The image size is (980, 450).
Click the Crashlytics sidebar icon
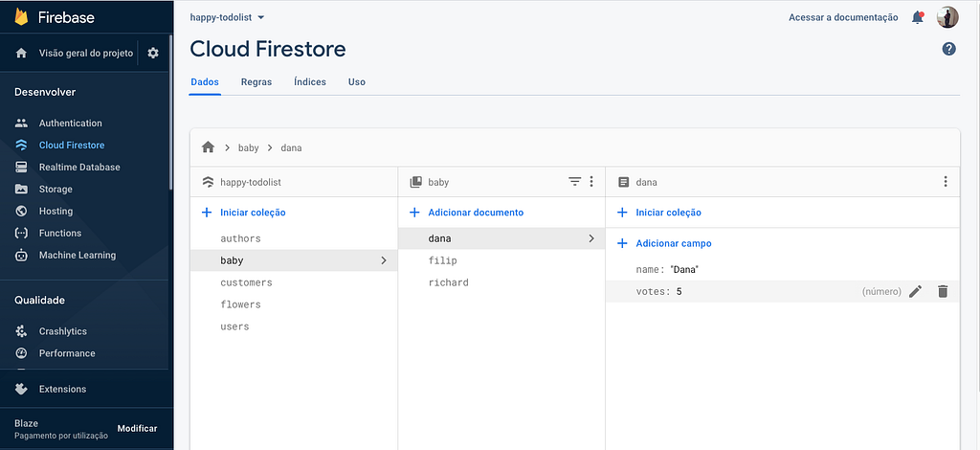21,331
